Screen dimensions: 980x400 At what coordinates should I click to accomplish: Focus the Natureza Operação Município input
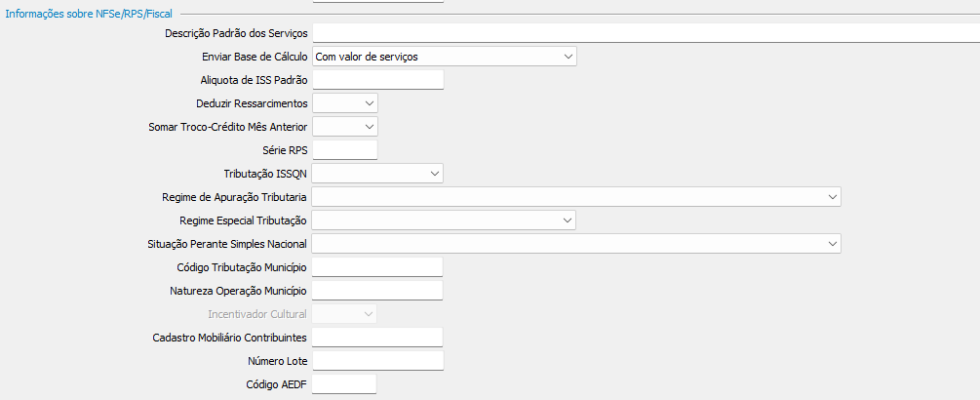[x=377, y=291]
